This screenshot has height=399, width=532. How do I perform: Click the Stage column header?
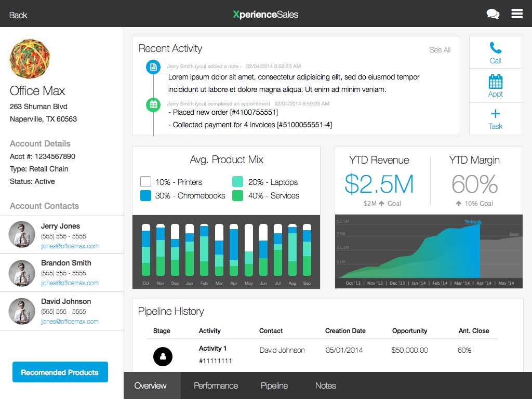pos(162,331)
